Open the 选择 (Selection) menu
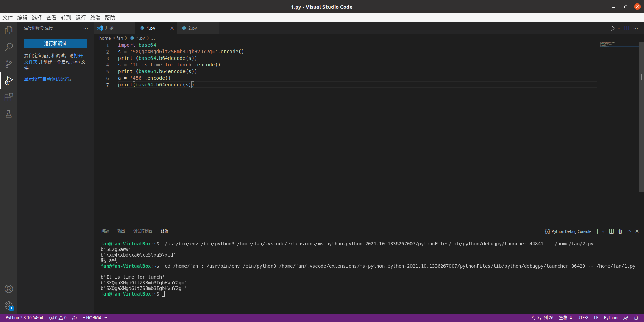 (x=37, y=18)
